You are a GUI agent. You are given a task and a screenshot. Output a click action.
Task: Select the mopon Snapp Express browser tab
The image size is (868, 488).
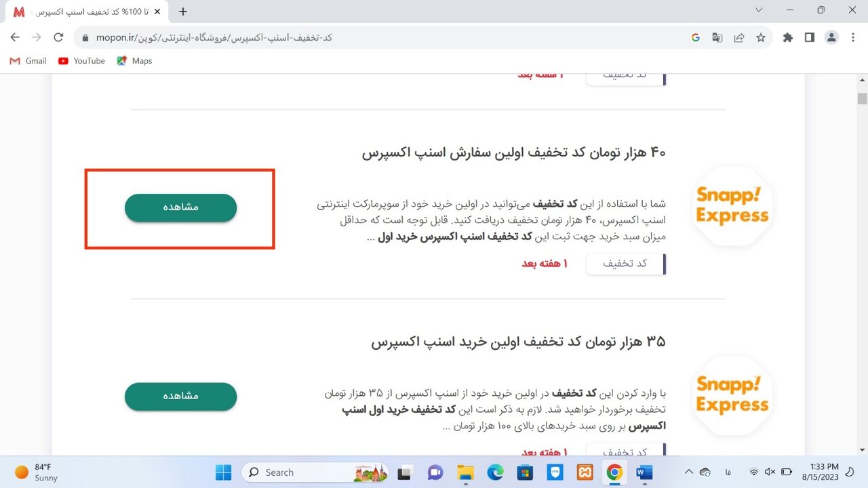[88, 12]
